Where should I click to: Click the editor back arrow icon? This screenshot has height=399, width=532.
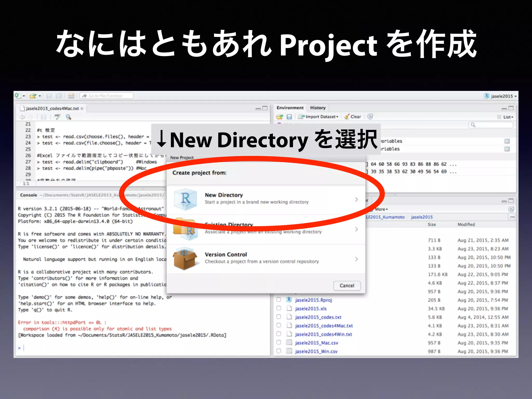coord(23,117)
